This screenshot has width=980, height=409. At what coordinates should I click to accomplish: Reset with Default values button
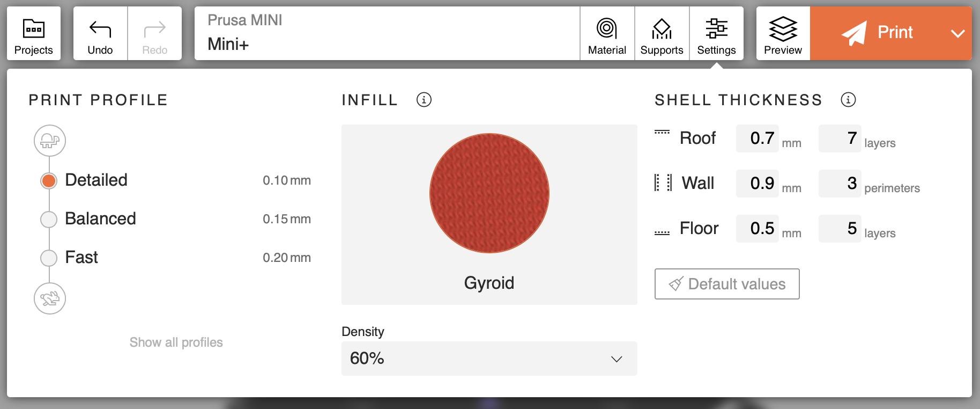pyautogui.click(x=727, y=284)
